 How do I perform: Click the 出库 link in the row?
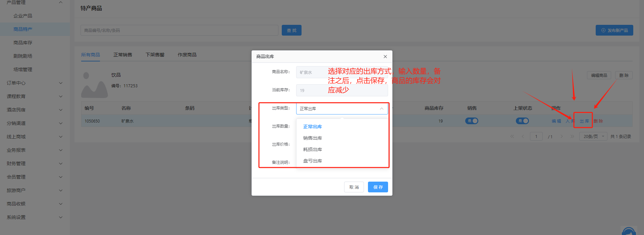584,121
